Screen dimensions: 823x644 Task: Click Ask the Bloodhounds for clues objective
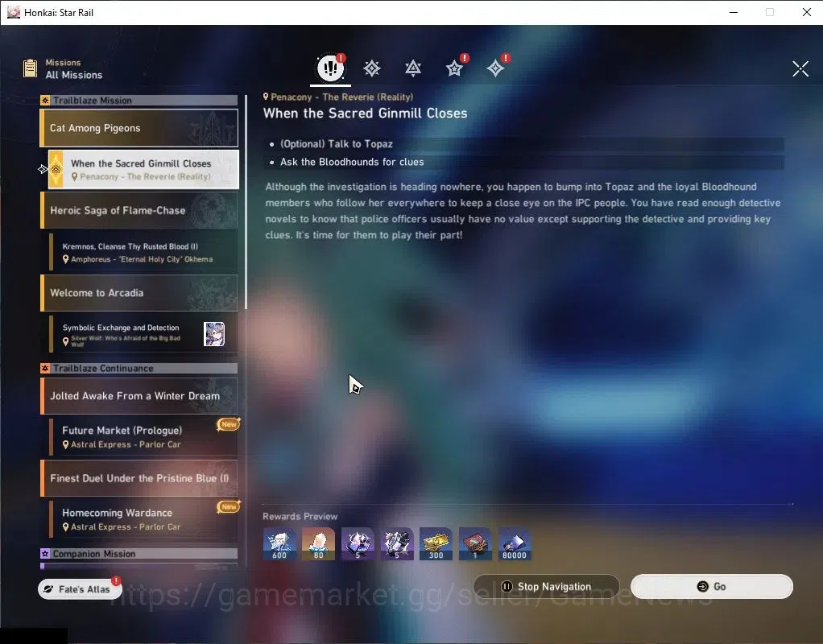coord(525,162)
